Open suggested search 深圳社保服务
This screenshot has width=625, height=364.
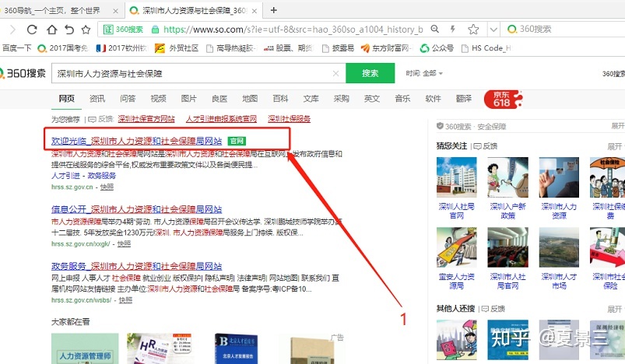click(289, 119)
